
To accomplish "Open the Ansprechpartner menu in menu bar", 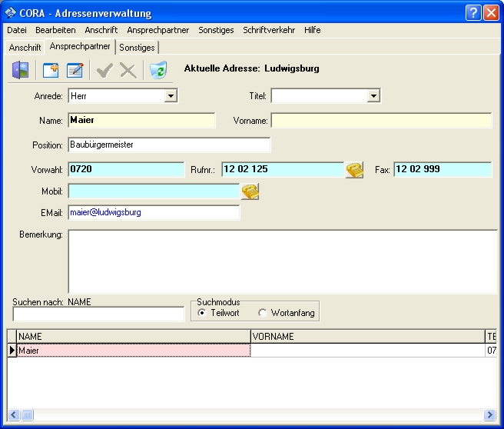I will click(x=157, y=30).
